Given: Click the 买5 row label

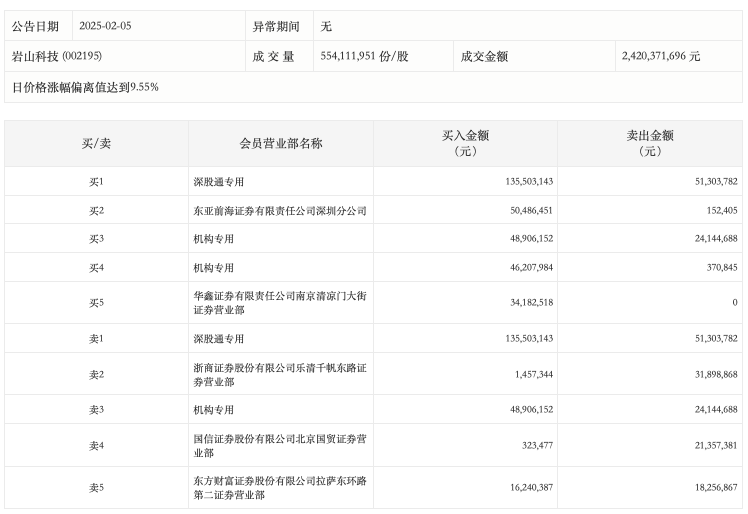Looking at the screenshot, I should tap(96, 302).
